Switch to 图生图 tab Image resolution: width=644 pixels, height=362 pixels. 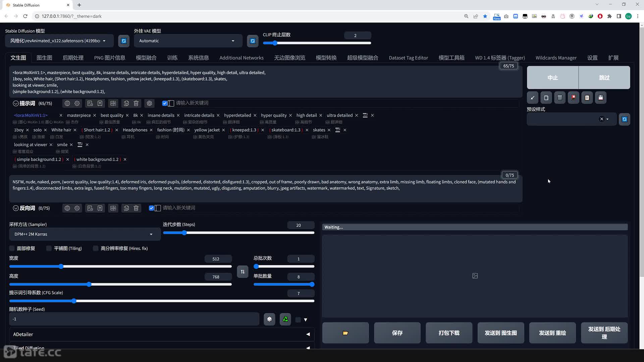pos(44,58)
